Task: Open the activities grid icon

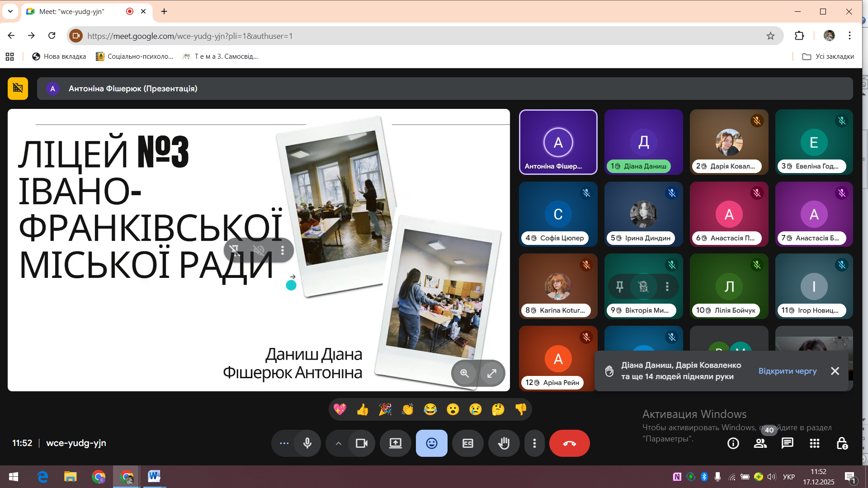Action: click(815, 443)
